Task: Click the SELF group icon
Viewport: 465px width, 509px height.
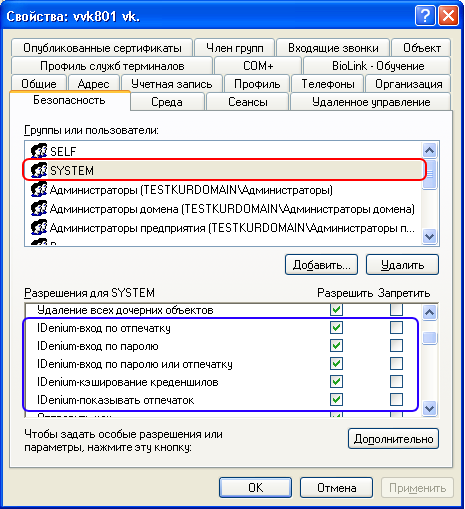Action: (39, 151)
